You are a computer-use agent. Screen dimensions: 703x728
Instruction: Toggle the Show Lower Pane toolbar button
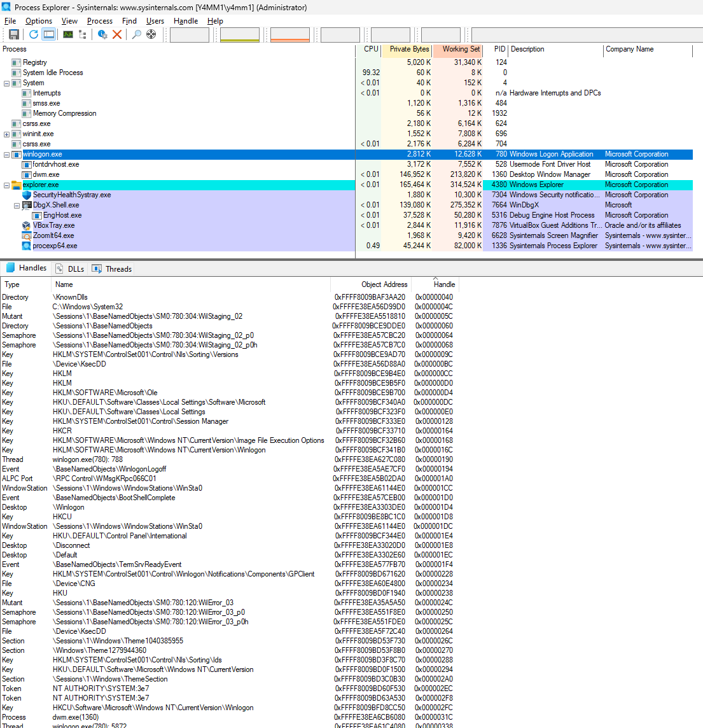(x=49, y=34)
